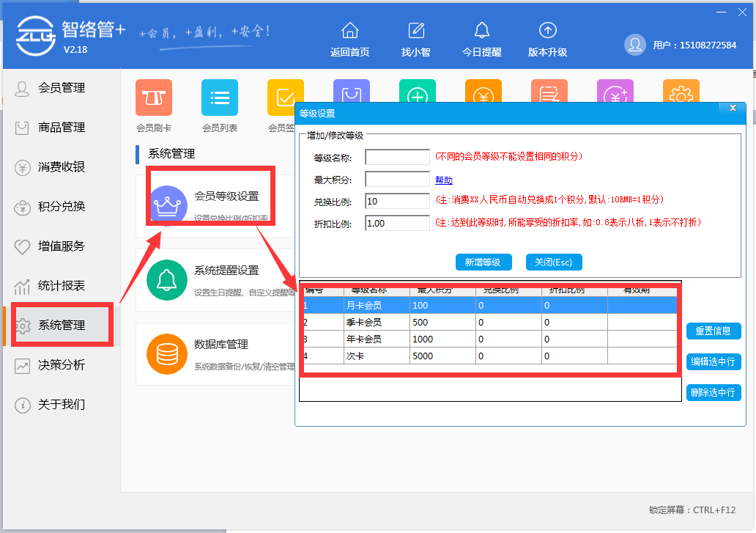Click the 编辑选中行 button
The height and width of the screenshot is (533, 756).
click(714, 361)
